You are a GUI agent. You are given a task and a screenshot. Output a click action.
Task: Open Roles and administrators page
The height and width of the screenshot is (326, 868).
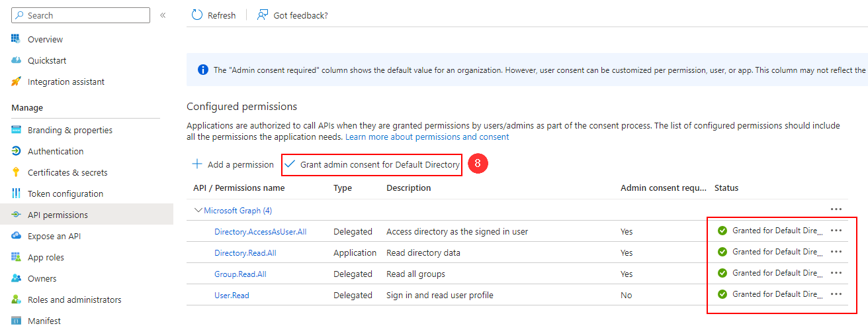click(x=74, y=299)
